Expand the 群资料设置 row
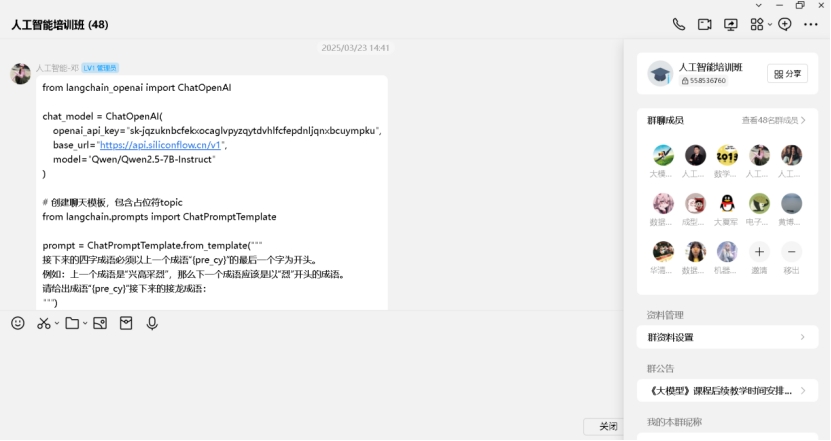Viewport: 831px width, 441px height. click(727, 338)
